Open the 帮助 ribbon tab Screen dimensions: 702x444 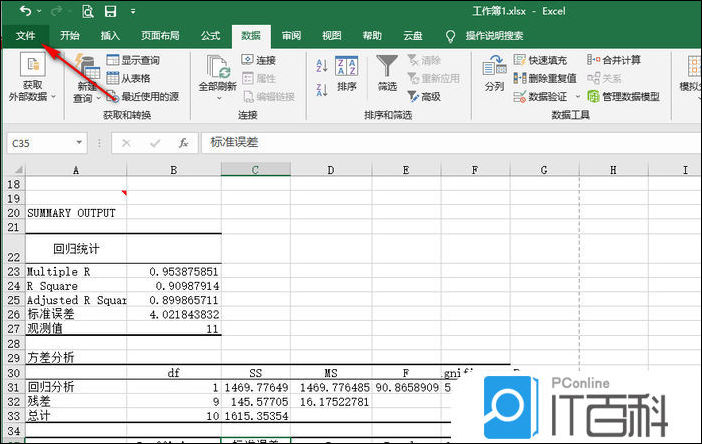click(372, 35)
